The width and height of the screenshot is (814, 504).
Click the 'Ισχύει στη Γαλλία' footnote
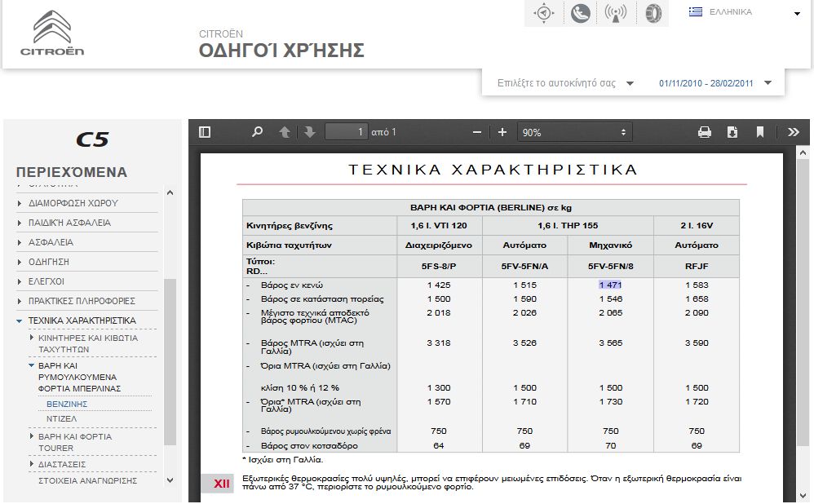(x=283, y=460)
